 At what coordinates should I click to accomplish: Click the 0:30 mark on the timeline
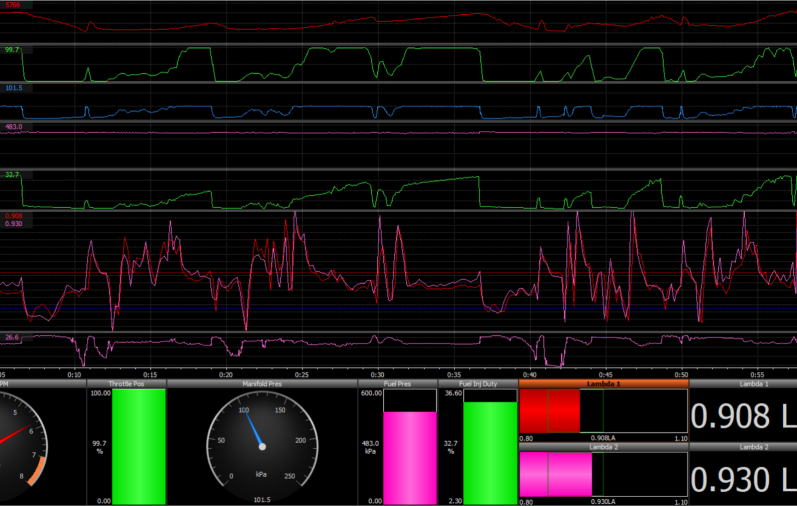tap(377, 374)
